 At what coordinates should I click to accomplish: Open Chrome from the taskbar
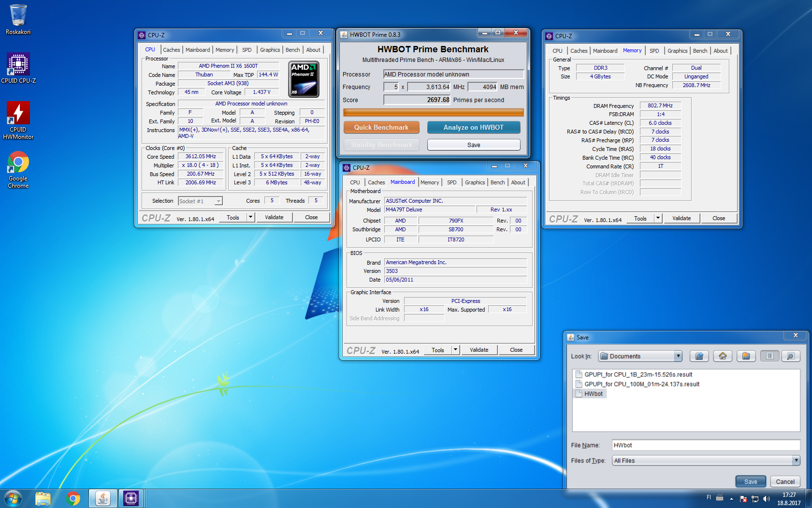[x=73, y=498]
